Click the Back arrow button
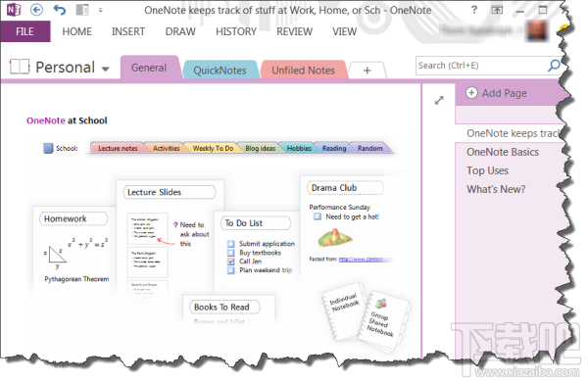 (x=36, y=10)
